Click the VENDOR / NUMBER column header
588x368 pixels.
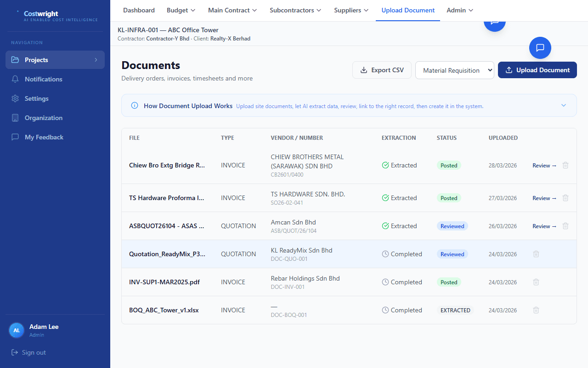coord(297,138)
